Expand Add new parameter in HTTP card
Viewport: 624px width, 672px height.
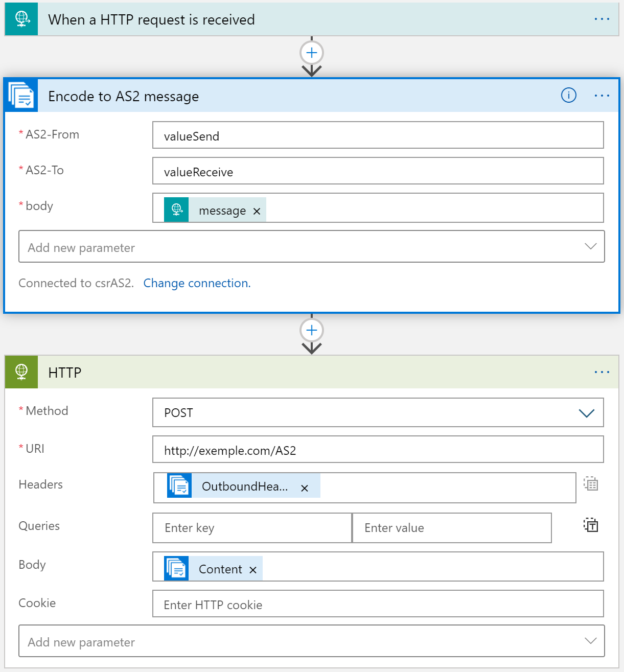click(x=312, y=641)
